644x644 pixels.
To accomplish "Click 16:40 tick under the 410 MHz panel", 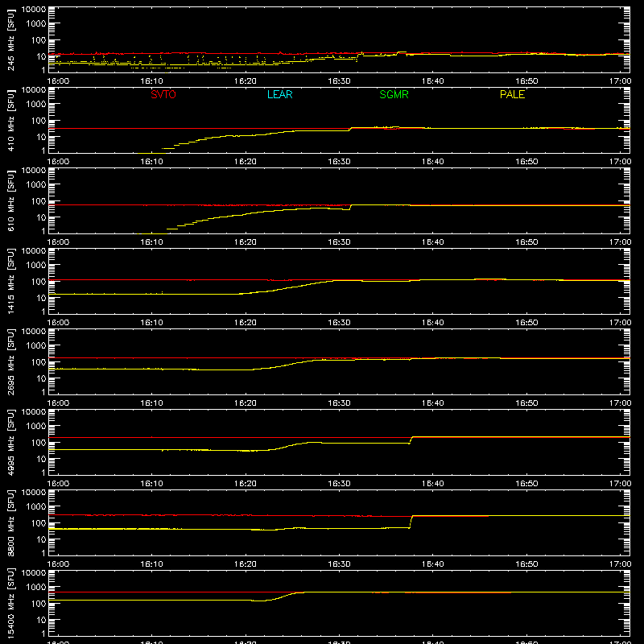I will pyautogui.click(x=433, y=162).
